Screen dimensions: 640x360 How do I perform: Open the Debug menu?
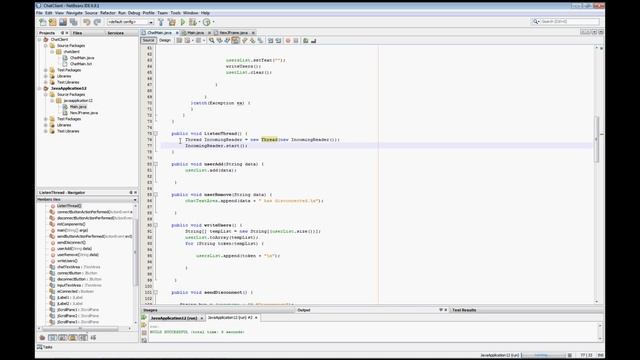click(x=134, y=13)
